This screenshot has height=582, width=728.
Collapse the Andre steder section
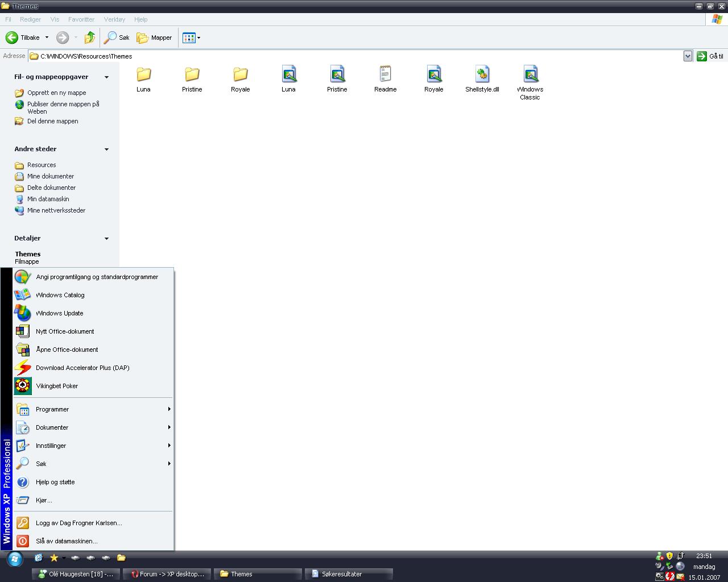(106, 149)
